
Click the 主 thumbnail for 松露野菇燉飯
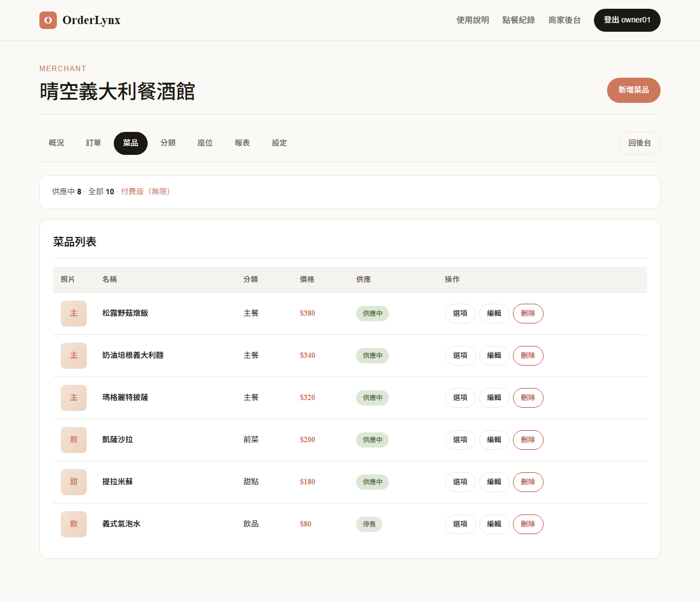pyautogui.click(x=74, y=314)
